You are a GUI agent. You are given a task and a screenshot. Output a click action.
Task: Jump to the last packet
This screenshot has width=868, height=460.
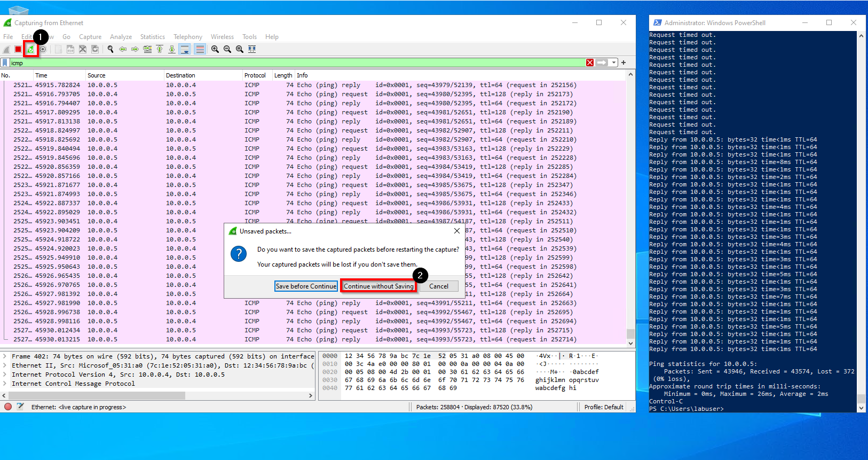pyautogui.click(x=172, y=49)
